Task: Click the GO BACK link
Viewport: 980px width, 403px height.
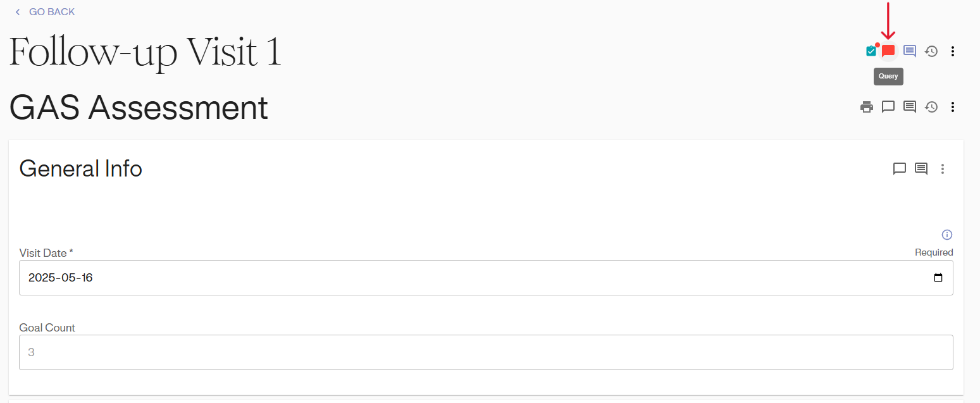Action: click(x=51, y=12)
